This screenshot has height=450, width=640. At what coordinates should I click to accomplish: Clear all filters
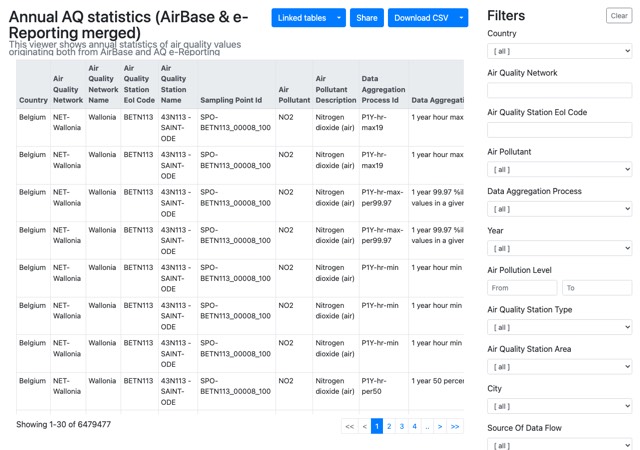pos(619,16)
